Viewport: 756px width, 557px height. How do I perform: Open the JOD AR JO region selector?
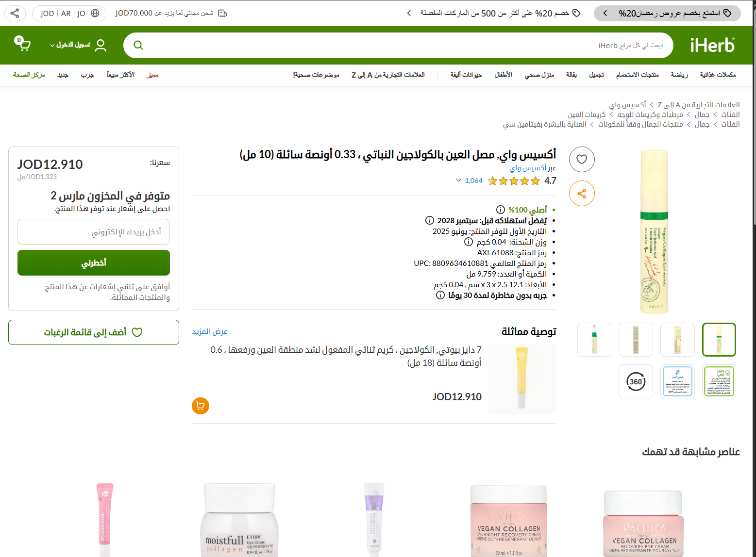coord(69,13)
